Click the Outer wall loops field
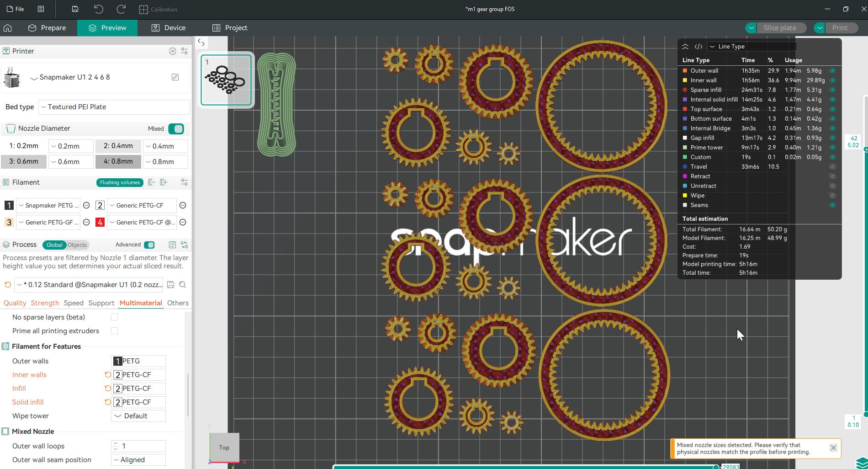 point(138,446)
